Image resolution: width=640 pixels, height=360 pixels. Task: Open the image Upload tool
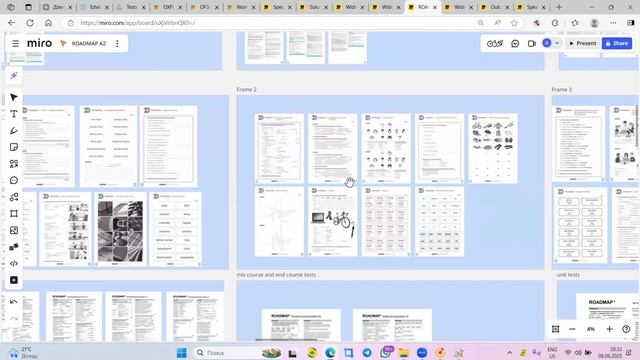pyautogui.click(x=13, y=230)
